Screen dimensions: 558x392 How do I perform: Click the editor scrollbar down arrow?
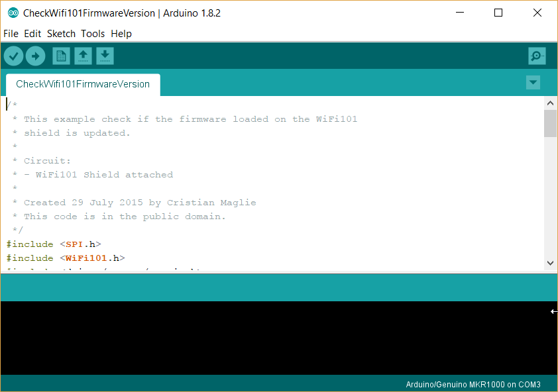click(x=550, y=263)
